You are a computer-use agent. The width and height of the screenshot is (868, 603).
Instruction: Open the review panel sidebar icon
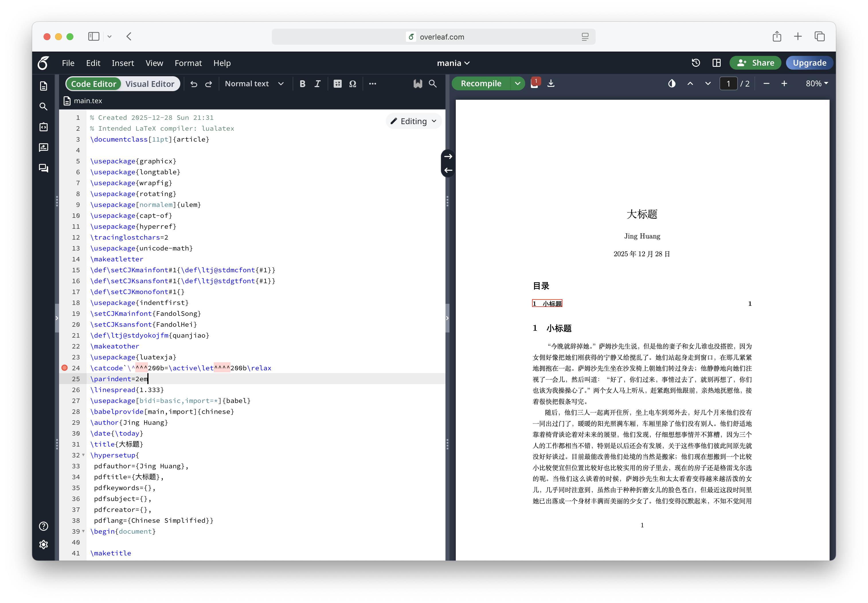click(44, 147)
